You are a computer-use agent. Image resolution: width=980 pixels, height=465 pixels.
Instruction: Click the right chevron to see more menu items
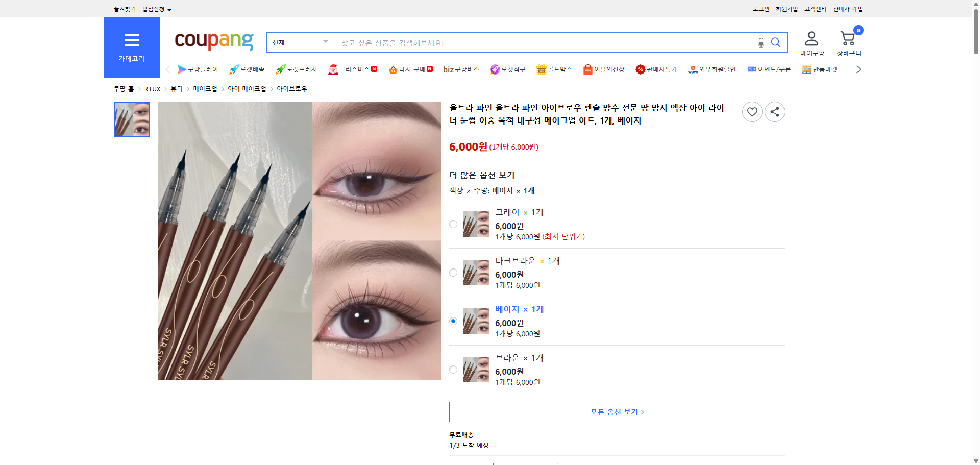(859, 69)
